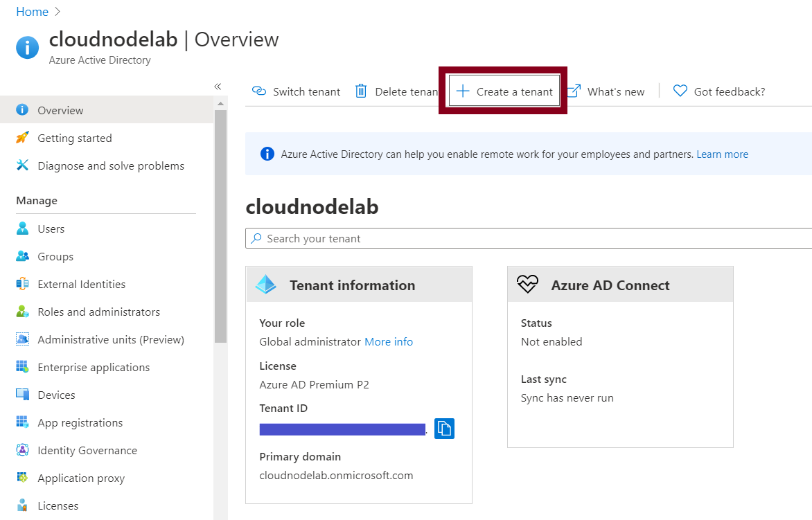Image resolution: width=812 pixels, height=520 pixels.
Task: Expand the Home breadcrumb chevron
Action: pyautogui.click(x=57, y=11)
